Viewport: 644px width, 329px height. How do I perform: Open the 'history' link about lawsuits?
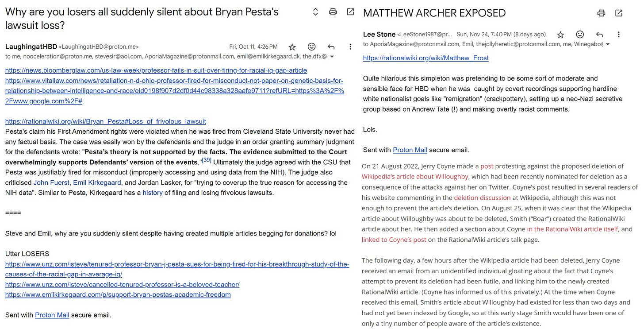point(153,193)
